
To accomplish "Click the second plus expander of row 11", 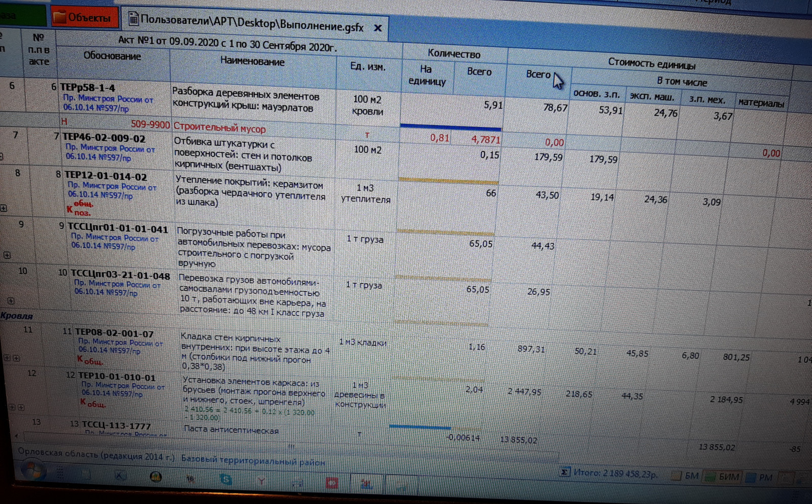I will pos(16,358).
